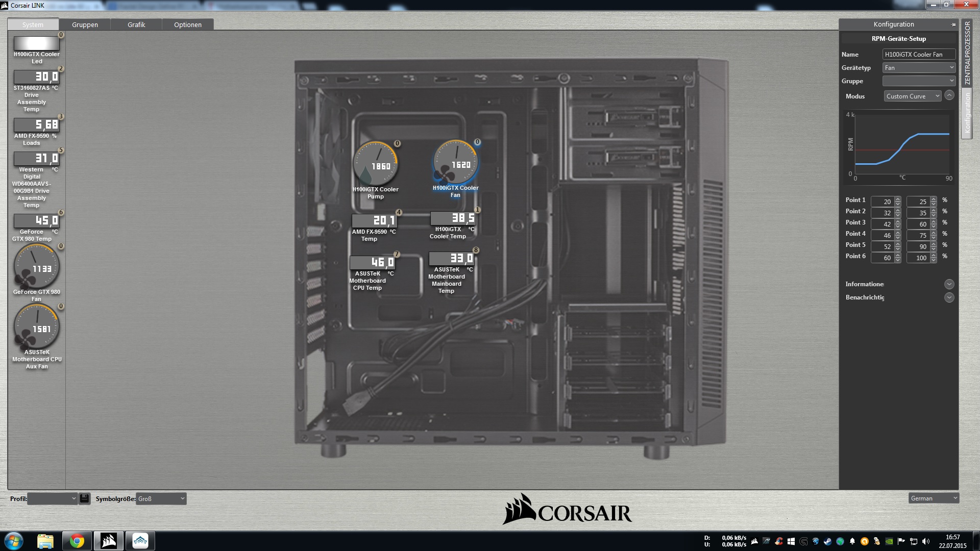Open Google Chrome from the taskbar
Viewport: 980px width, 551px height.
(77, 541)
